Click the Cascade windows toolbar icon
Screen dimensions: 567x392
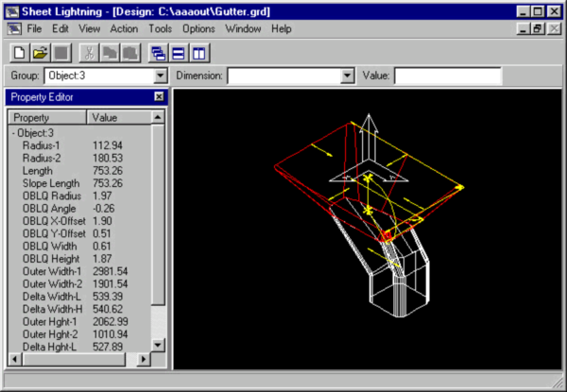(x=158, y=53)
